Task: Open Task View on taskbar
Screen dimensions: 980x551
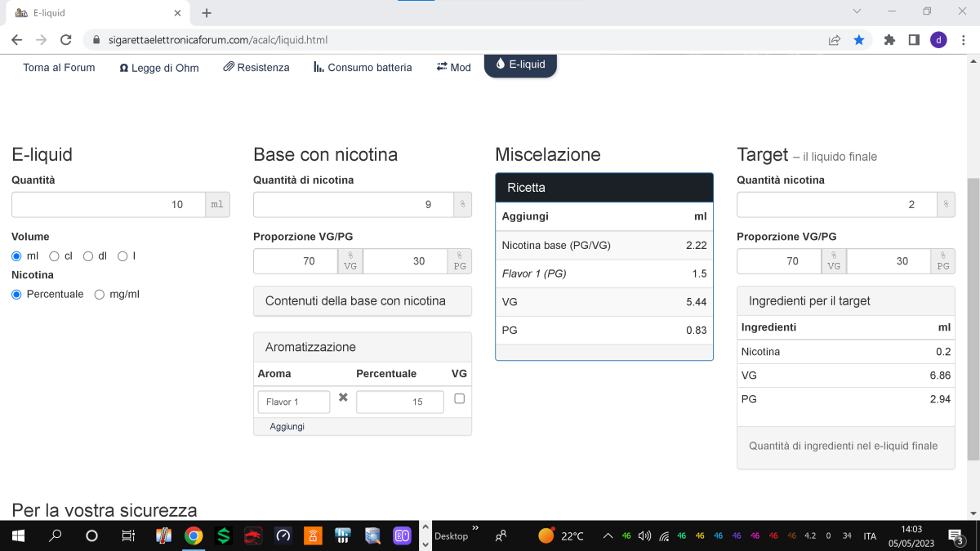Action: tap(128, 535)
